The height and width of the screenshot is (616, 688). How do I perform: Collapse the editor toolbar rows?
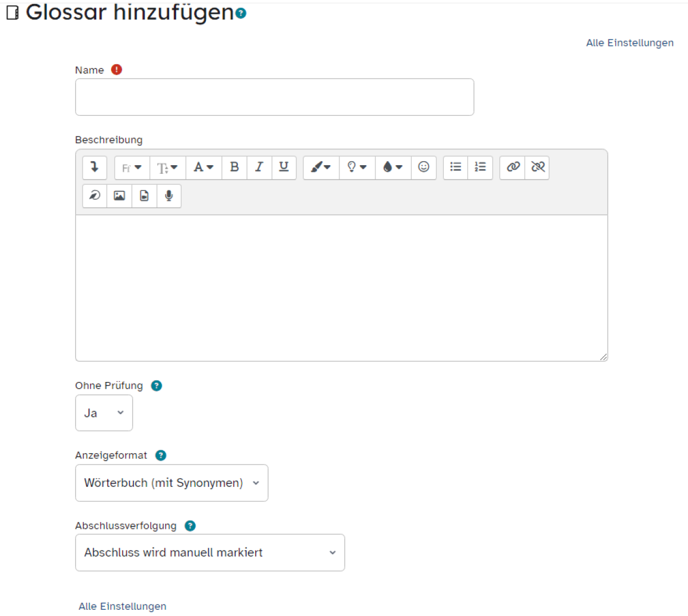coord(94,167)
